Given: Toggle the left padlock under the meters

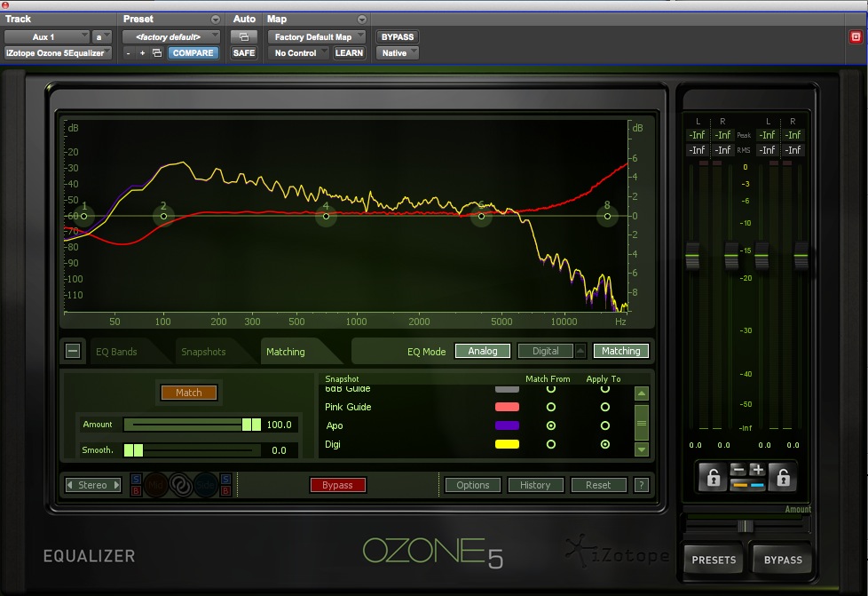Looking at the screenshot, I should [713, 477].
